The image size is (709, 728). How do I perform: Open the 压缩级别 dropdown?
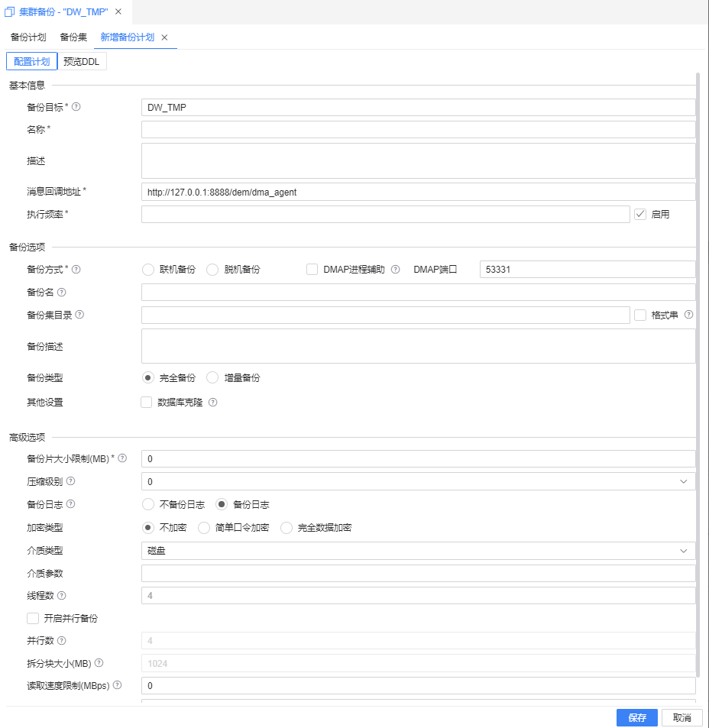coord(419,481)
